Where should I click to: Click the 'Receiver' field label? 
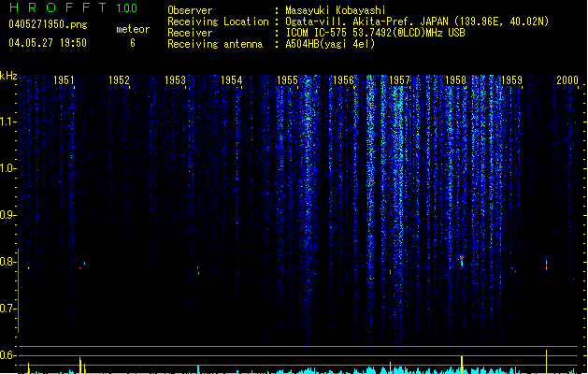click(x=190, y=33)
